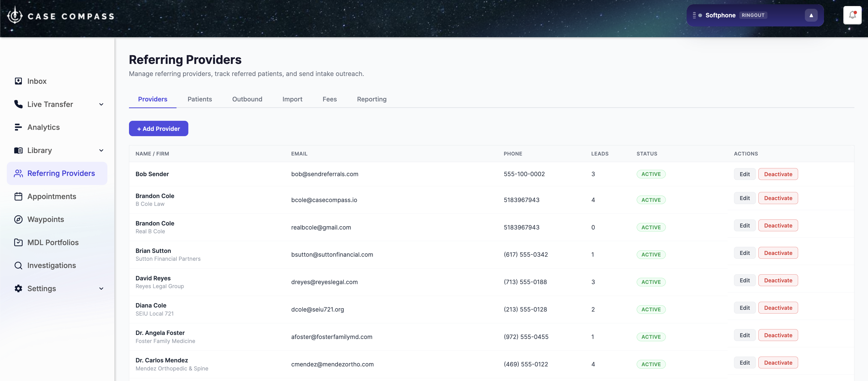The width and height of the screenshot is (868, 381).
Task: Click email realbcole@gmail.com
Action: click(321, 227)
